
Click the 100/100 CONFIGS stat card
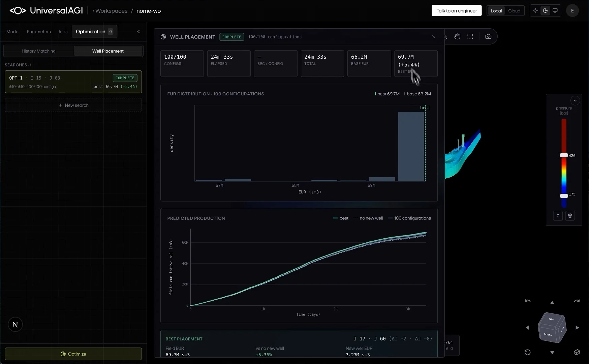pos(182,64)
